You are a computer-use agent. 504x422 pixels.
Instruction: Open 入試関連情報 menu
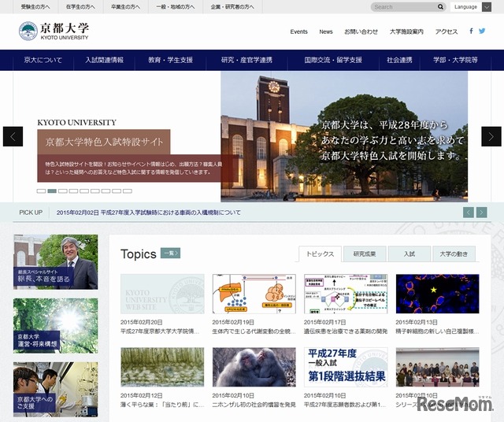click(104, 60)
